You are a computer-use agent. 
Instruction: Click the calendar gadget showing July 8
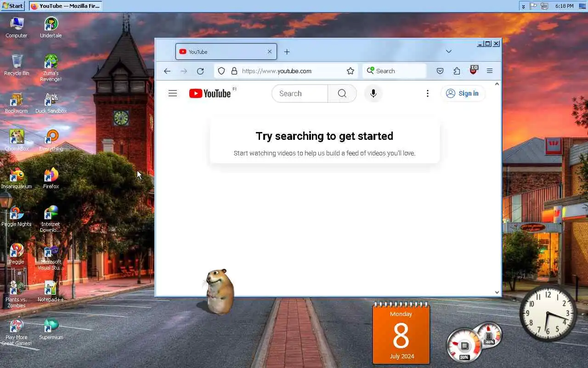click(x=401, y=333)
